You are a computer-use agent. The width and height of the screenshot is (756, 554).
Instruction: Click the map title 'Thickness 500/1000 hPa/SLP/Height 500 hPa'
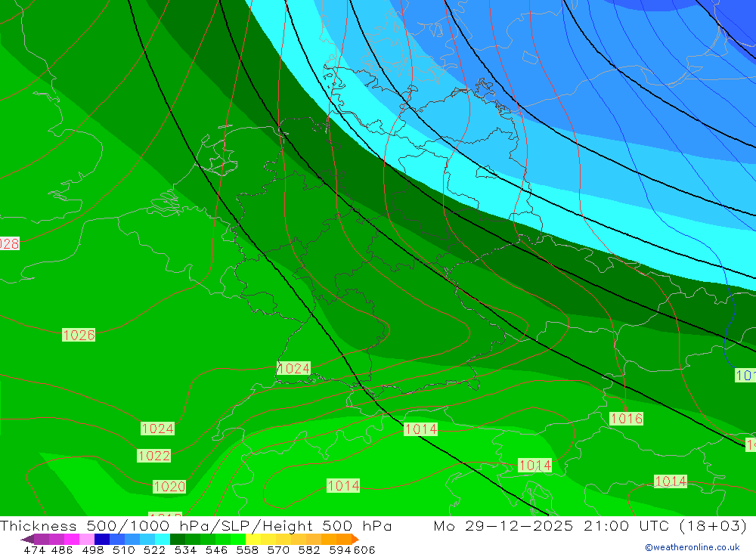[196, 525]
